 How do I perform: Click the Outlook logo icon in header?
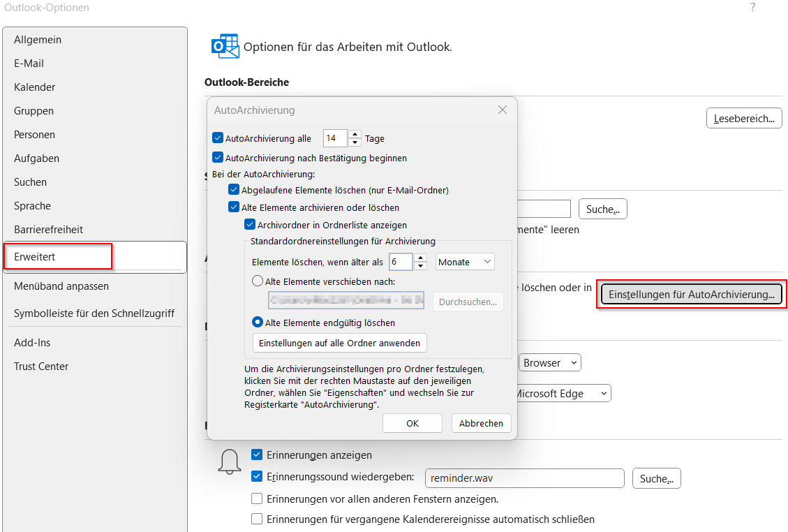coord(225,46)
